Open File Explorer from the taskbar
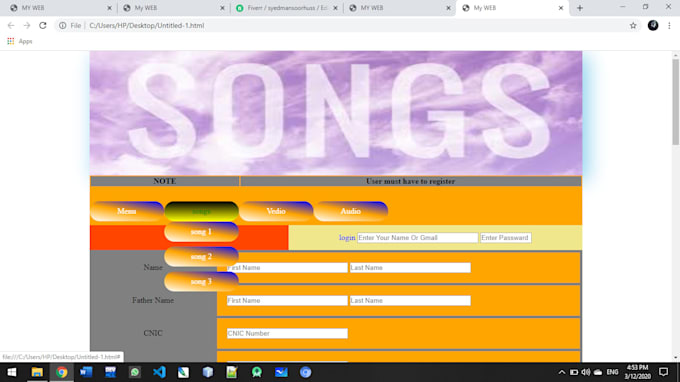This screenshot has height=382, width=680. pos(37,372)
